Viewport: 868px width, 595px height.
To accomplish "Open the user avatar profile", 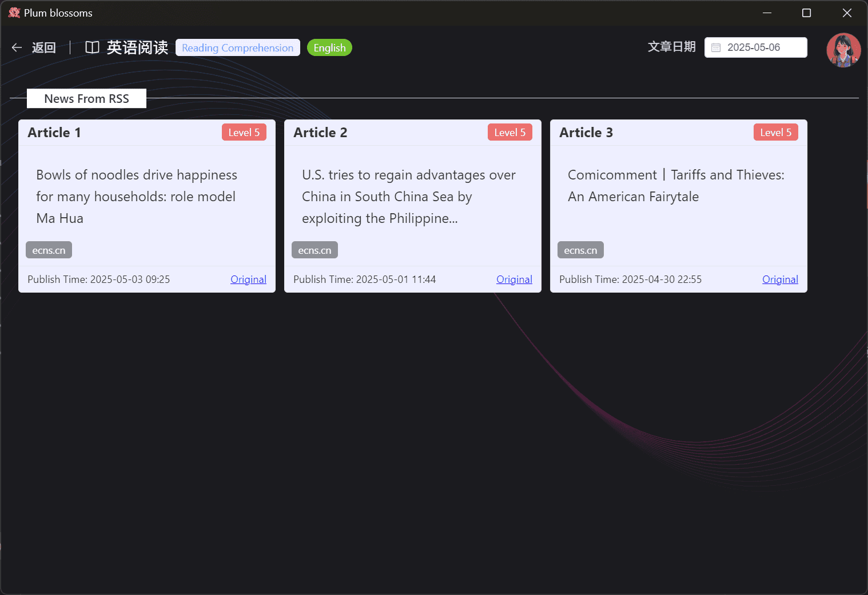I will (843, 50).
